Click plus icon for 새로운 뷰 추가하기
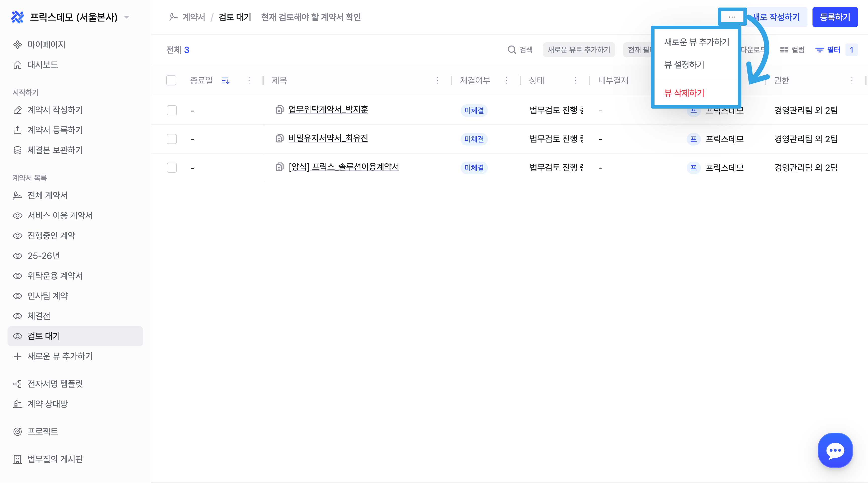This screenshot has height=483, width=868. (18, 356)
